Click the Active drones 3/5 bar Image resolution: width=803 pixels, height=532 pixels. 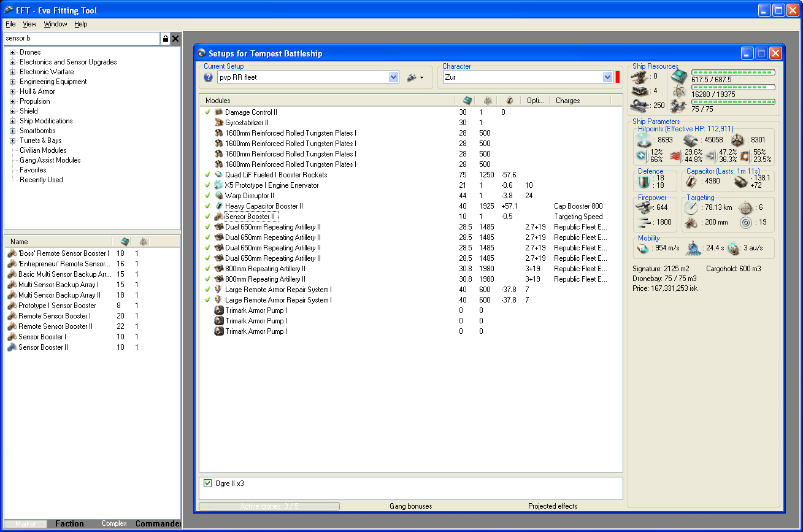click(x=269, y=506)
